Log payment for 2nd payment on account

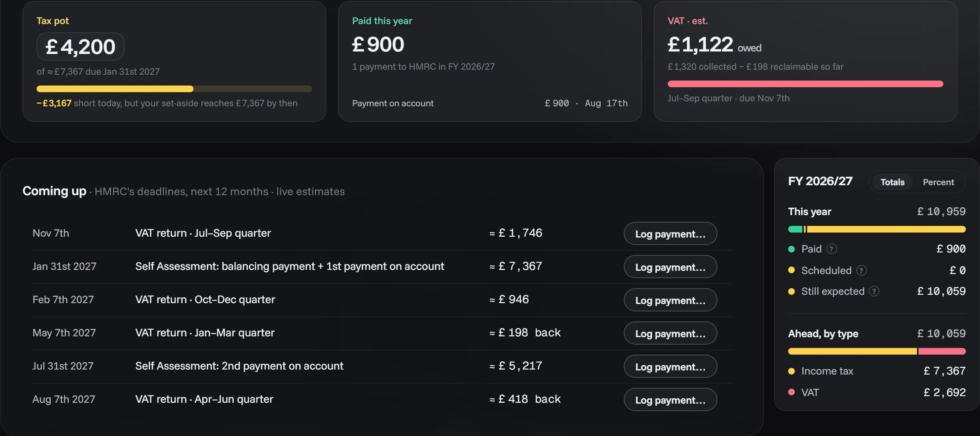(x=670, y=366)
